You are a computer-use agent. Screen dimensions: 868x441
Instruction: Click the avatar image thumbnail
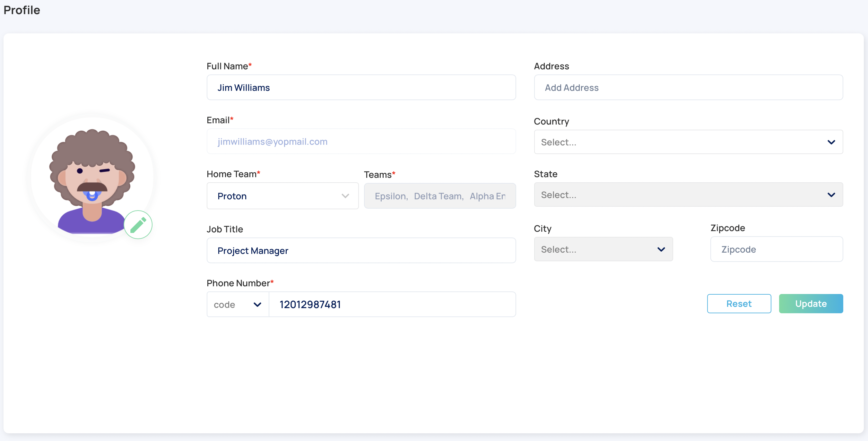tap(92, 175)
